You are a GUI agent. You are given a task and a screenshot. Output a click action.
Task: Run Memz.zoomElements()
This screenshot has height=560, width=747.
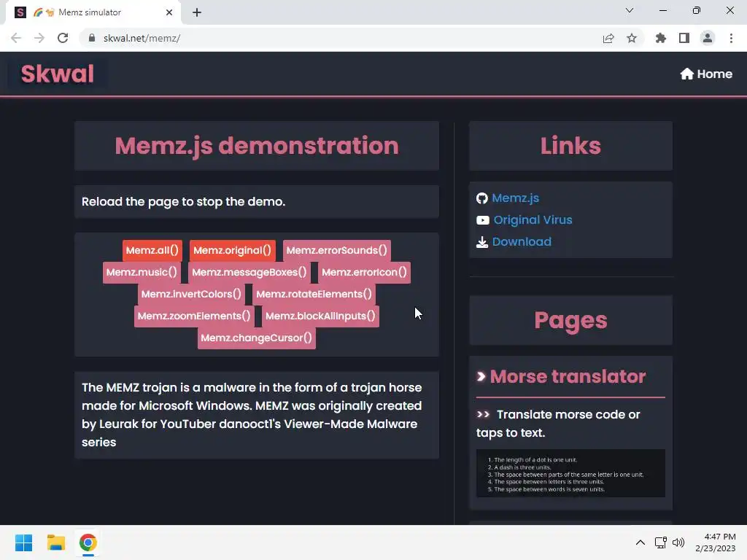194,316
